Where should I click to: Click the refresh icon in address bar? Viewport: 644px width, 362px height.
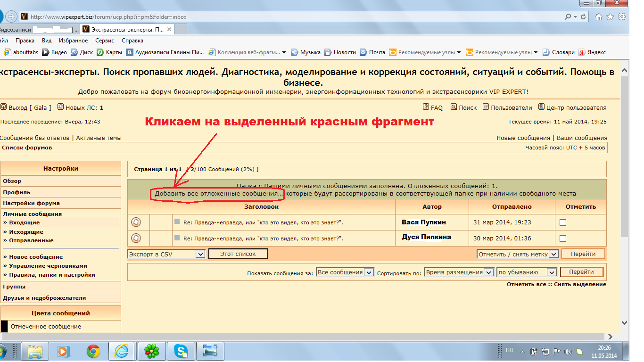point(584,16)
